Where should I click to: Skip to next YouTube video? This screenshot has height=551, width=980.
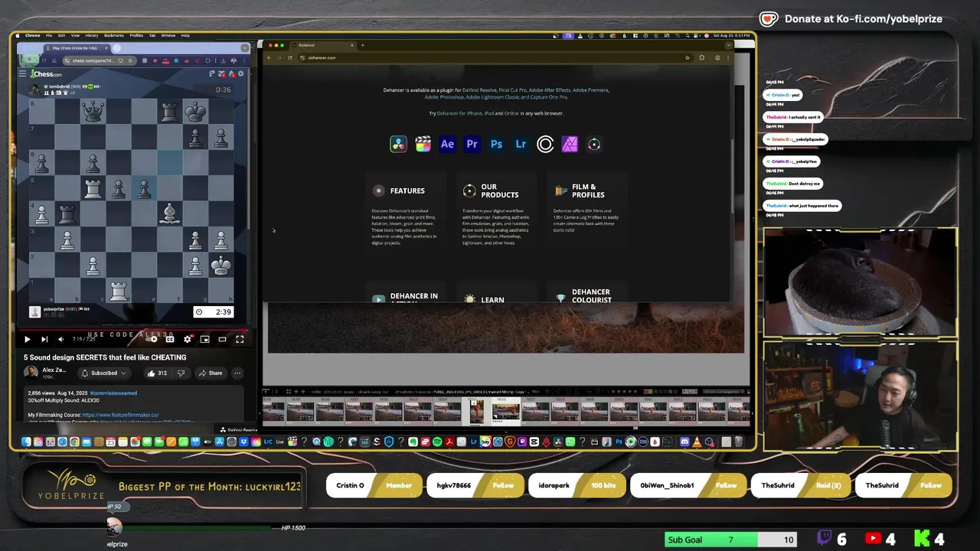(44, 339)
